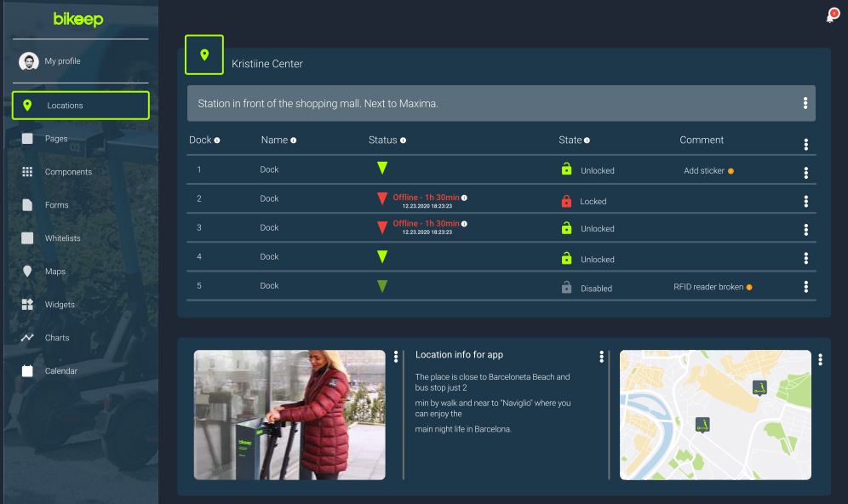Viewport: 848px width, 504px height.
Task: Click the Location info for app heading
Action: [x=459, y=355]
